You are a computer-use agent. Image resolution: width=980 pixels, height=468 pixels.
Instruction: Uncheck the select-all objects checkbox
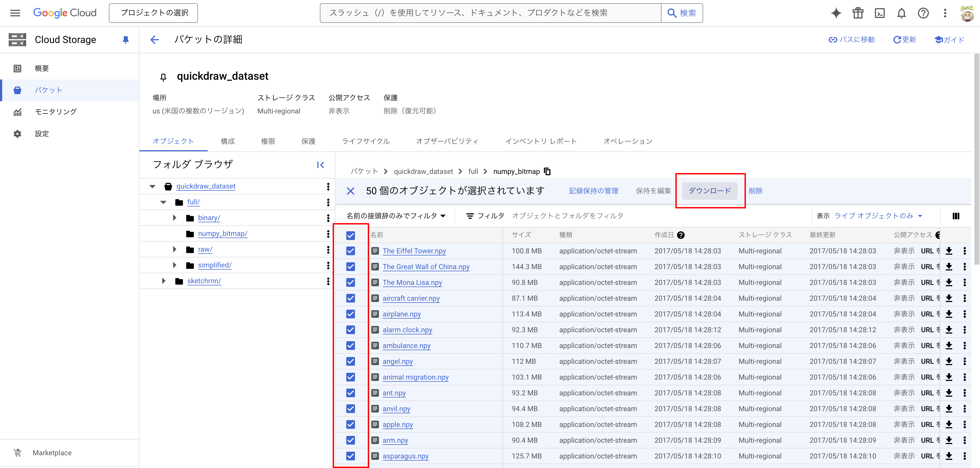tap(350, 235)
